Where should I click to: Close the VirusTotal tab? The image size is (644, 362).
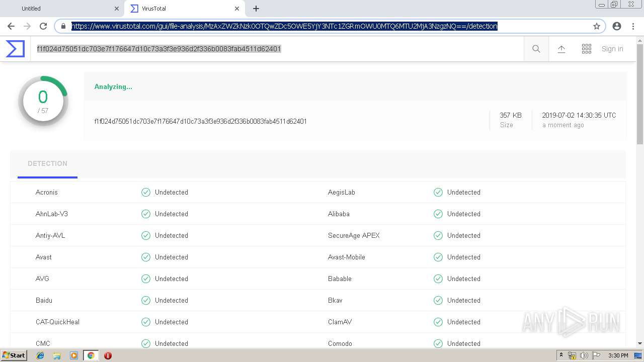point(237,9)
